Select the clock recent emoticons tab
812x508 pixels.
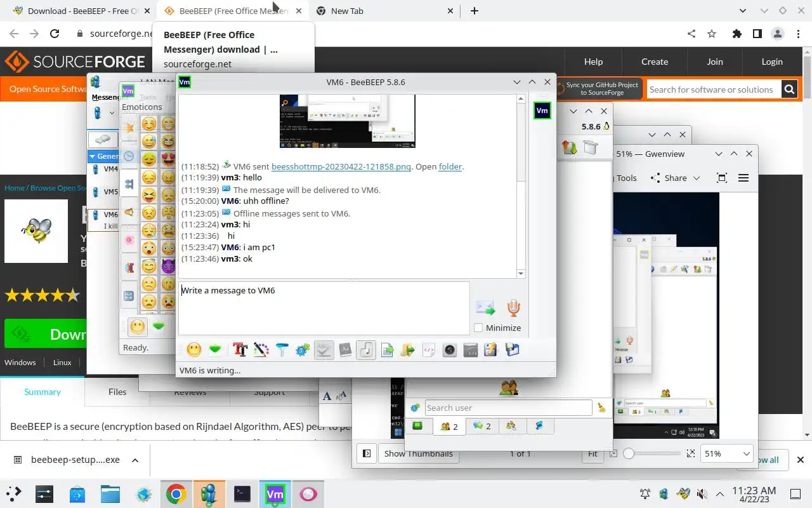[129, 156]
